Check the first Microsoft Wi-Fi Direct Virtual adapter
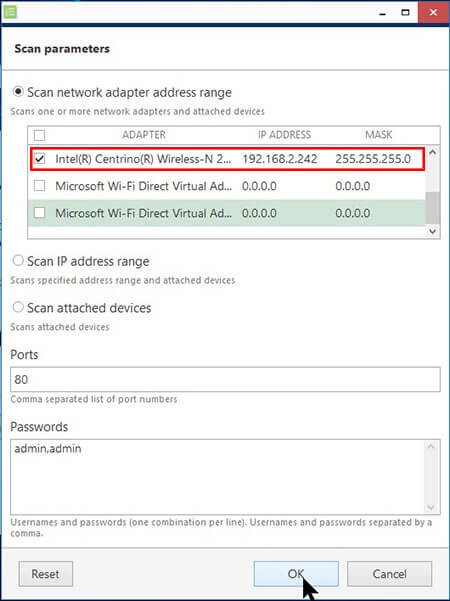The image size is (450, 601). coord(39,186)
